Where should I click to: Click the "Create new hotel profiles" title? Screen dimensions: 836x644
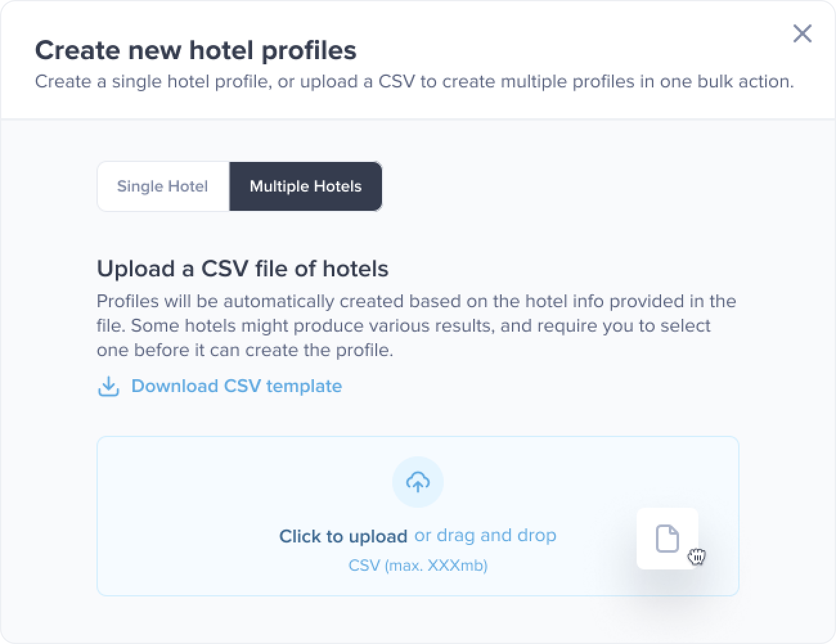click(195, 50)
